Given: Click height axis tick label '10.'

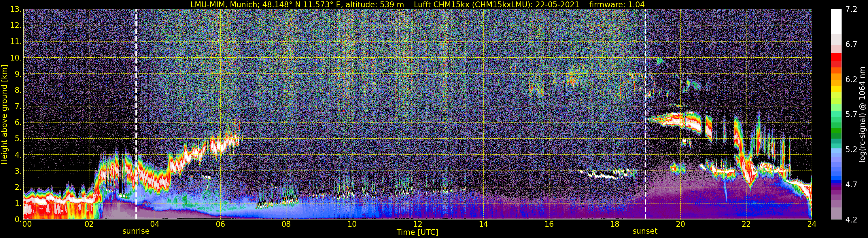Looking at the screenshot, I should tap(16, 58).
